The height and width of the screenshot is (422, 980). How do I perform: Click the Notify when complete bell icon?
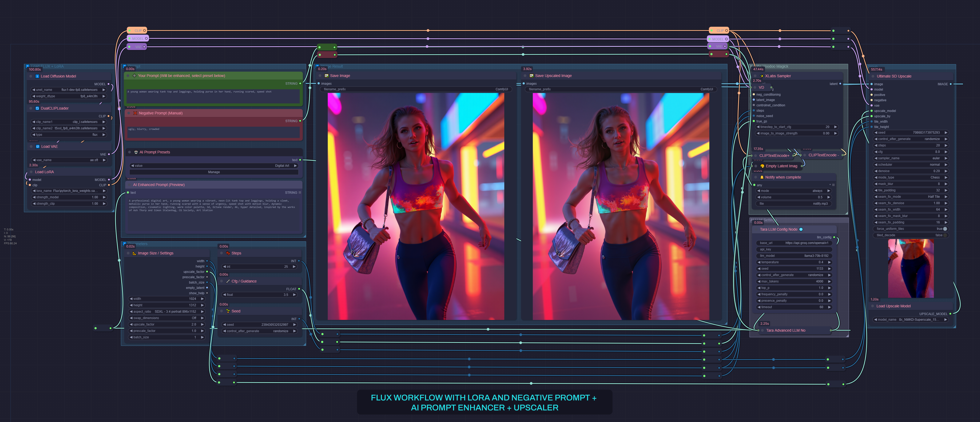click(762, 177)
